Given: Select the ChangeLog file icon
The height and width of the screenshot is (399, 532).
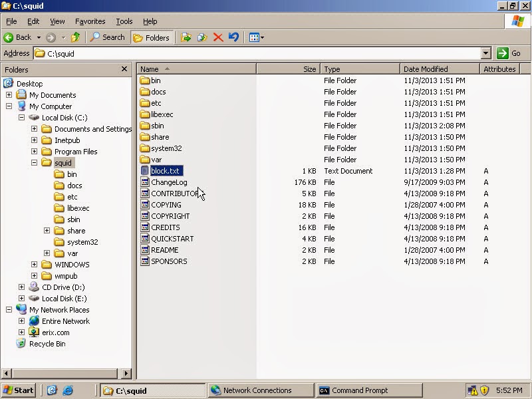Looking at the screenshot, I should click(x=145, y=182).
